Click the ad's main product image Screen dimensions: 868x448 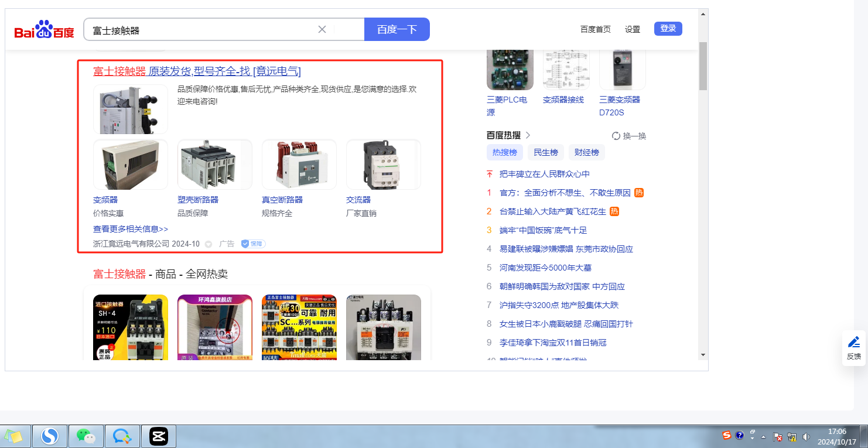coord(131,109)
